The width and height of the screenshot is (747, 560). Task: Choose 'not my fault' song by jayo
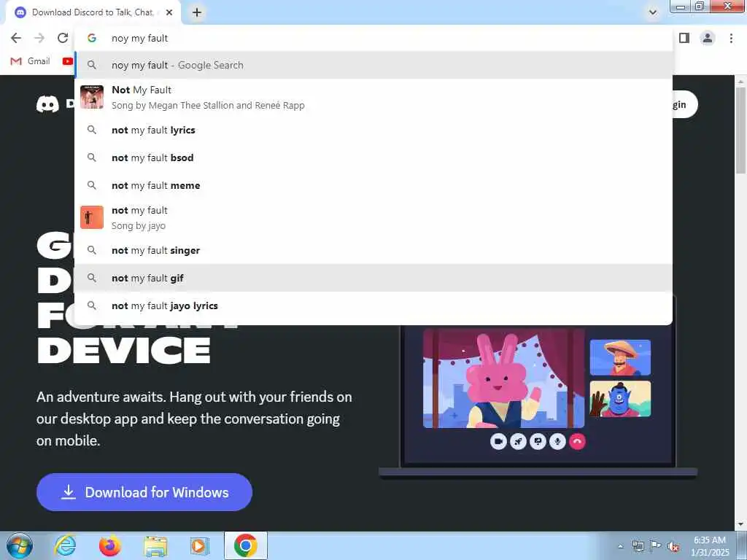point(373,217)
